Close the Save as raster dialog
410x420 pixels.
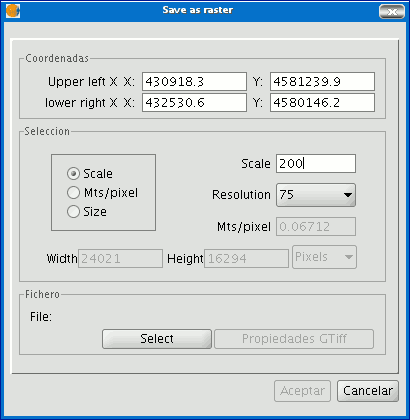point(392,12)
